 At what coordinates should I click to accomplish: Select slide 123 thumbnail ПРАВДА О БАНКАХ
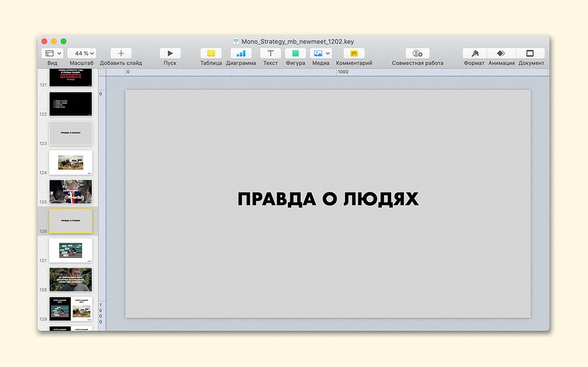(x=71, y=133)
